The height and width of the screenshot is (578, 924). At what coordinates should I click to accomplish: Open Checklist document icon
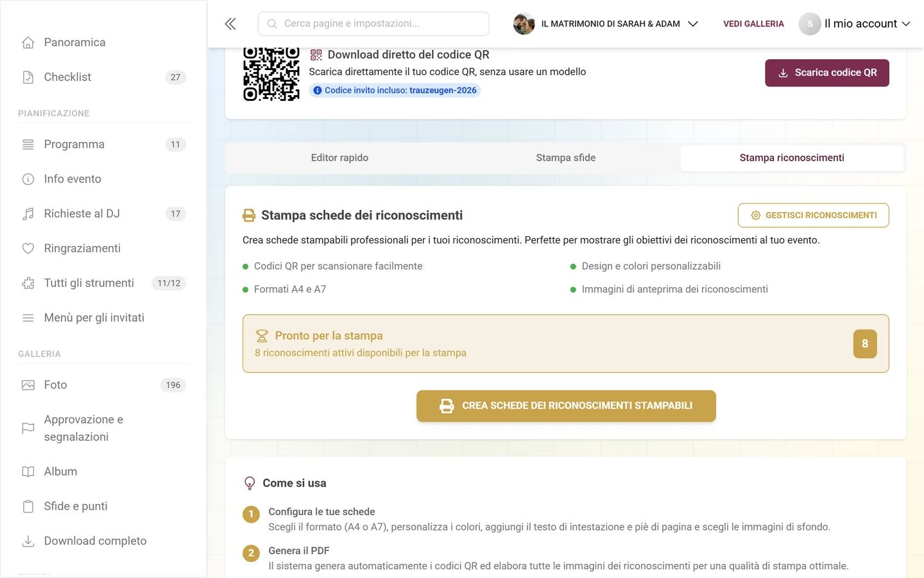coord(28,77)
